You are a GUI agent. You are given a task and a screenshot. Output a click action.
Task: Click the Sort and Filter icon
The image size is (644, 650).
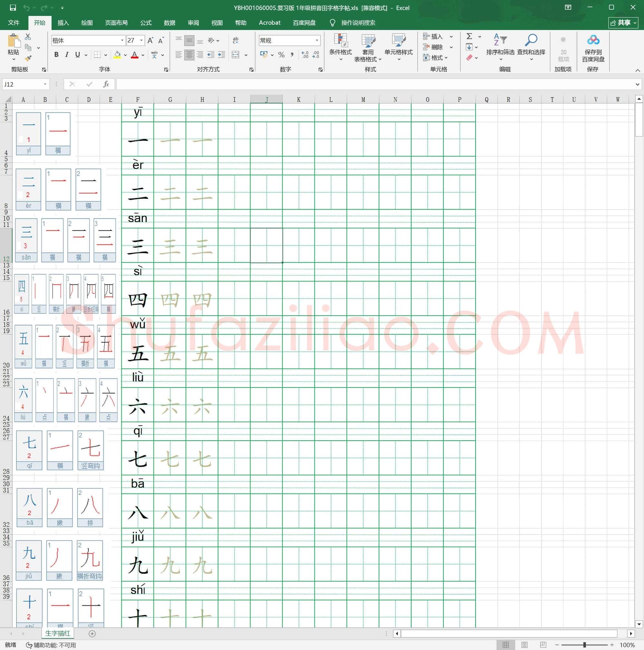point(500,40)
